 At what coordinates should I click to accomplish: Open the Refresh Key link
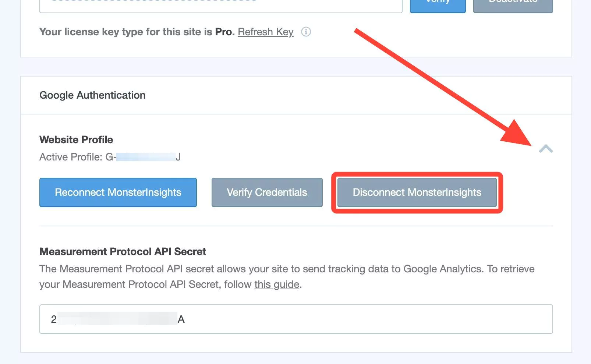point(265,32)
